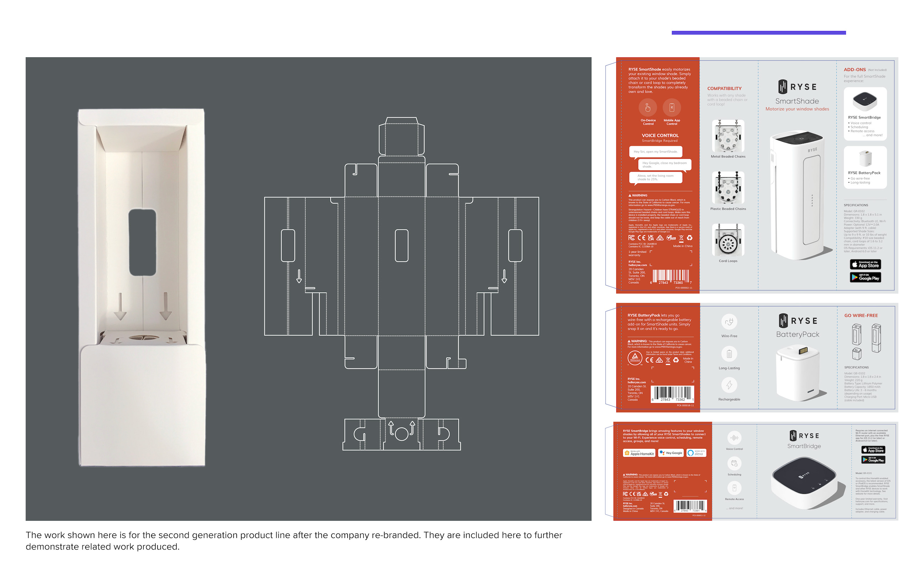Viewport: 924px width, 578px height.
Task: Select the 'Alexa, set the living room shade' bubble
Action: pyautogui.click(x=656, y=178)
